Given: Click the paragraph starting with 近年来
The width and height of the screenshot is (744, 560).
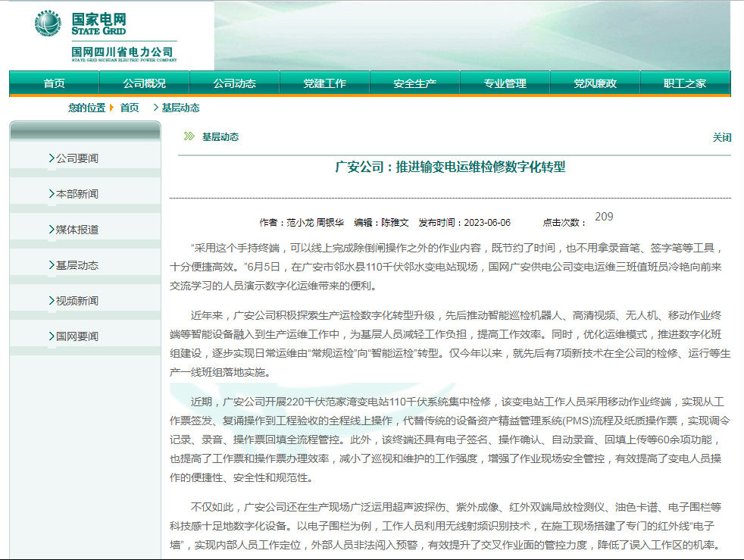Looking at the screenshot, I should pos(450,344).
